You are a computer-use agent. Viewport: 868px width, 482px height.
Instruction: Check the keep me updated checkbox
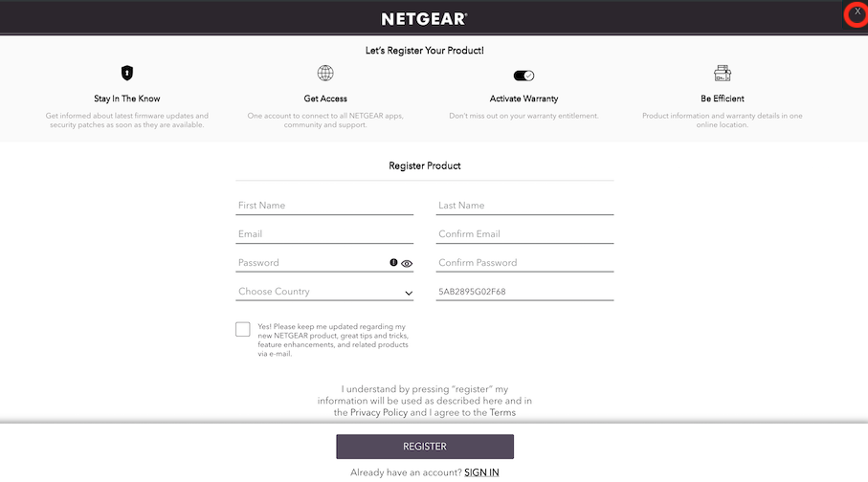pyautogui.click(x=242, y=329)
